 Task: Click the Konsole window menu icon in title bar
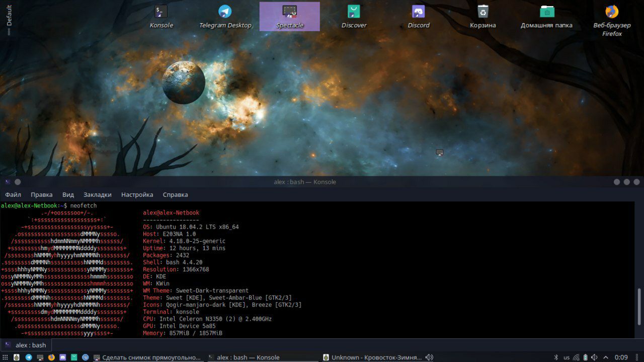(x=7, y=182)
